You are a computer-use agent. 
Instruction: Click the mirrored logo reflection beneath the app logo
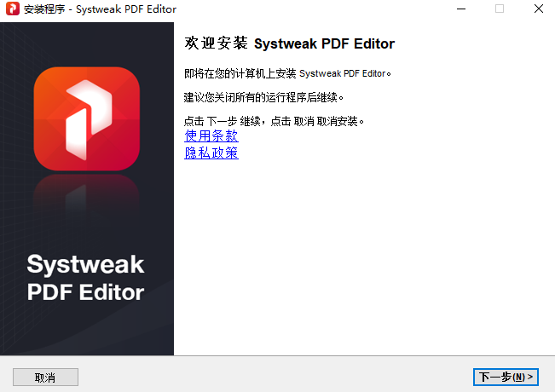pos(86,192)
